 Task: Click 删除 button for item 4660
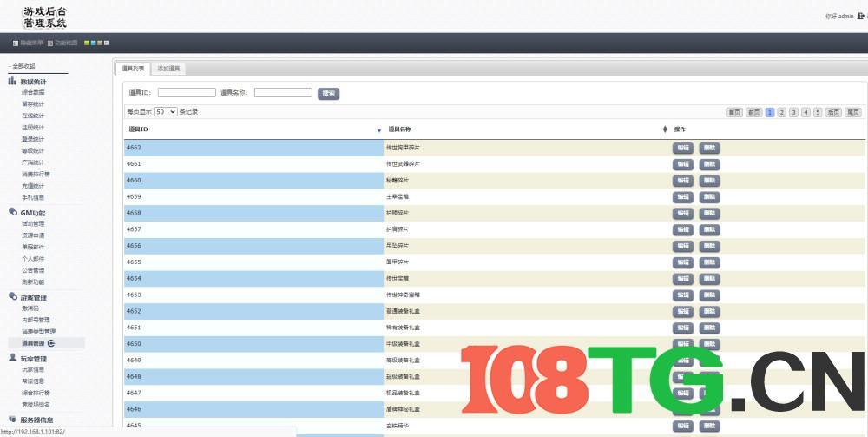tap(709, 181)
